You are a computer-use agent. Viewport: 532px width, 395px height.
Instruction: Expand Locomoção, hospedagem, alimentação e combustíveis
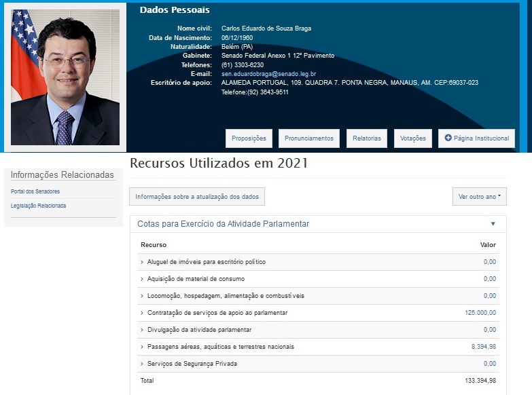(x=226, y=296)
